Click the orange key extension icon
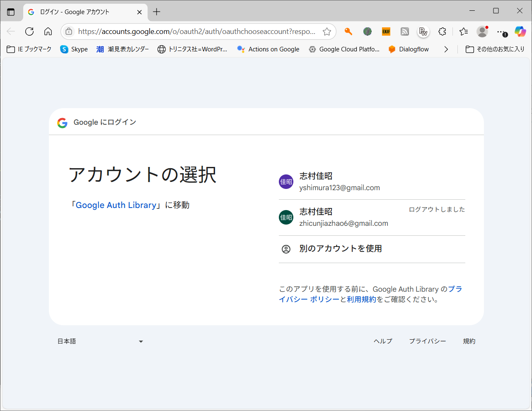532x411 pixels. click(348, 31)
